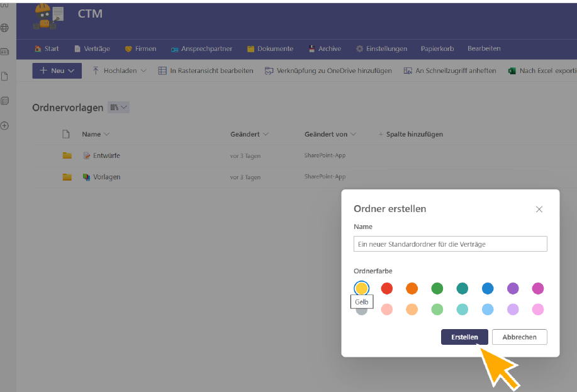
Task: Open the library view switcher next to Ordnervorlagen
Action: click(119, 108)
